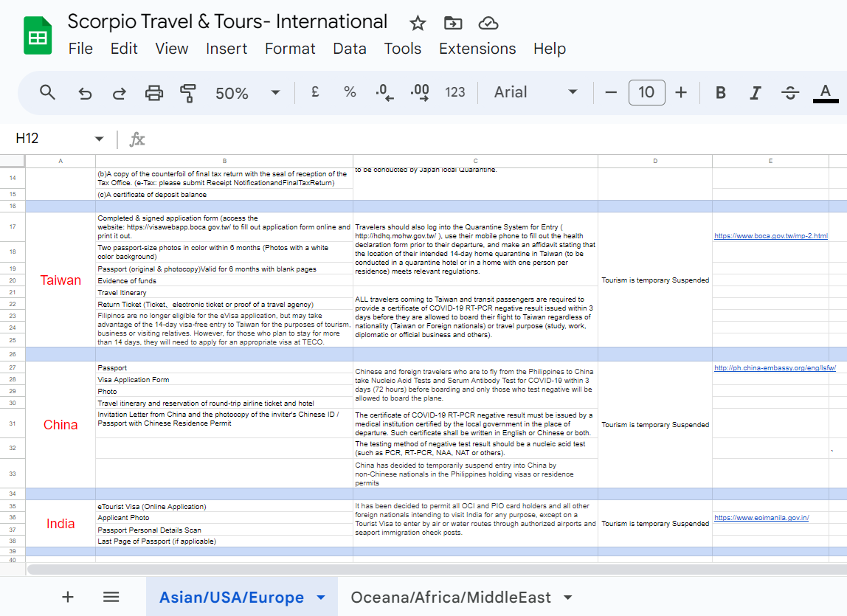Open the eoimanila.gov.in link
The height and width of the screenshot is (616, 847).
[x=761, y=518]
